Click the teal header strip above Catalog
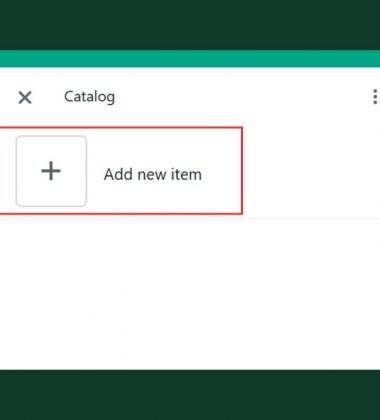 click(190, 59)
